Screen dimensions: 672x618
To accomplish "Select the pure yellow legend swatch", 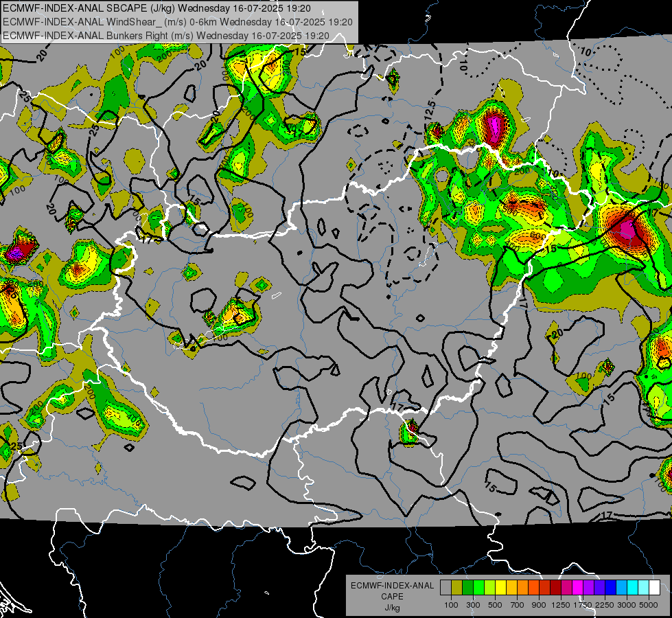I will click(500, 587).
